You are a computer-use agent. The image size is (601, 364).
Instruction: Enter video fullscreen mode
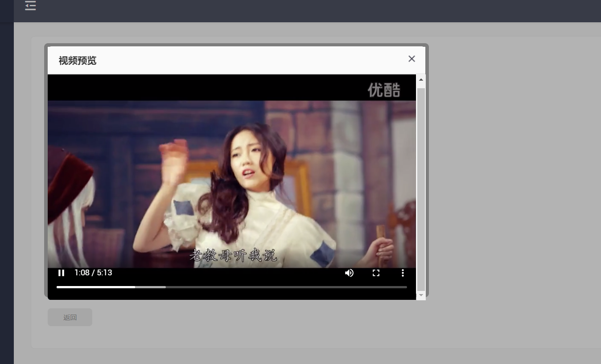[376, 273]
